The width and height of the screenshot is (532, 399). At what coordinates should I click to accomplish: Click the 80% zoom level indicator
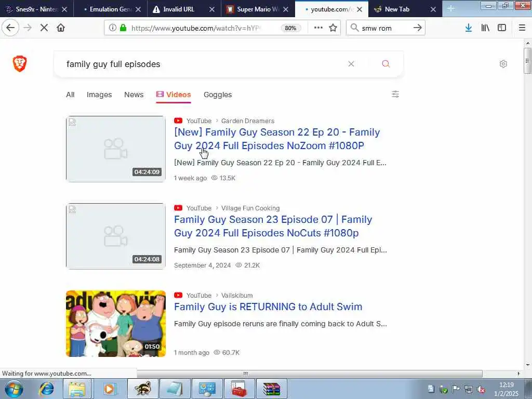290,28
